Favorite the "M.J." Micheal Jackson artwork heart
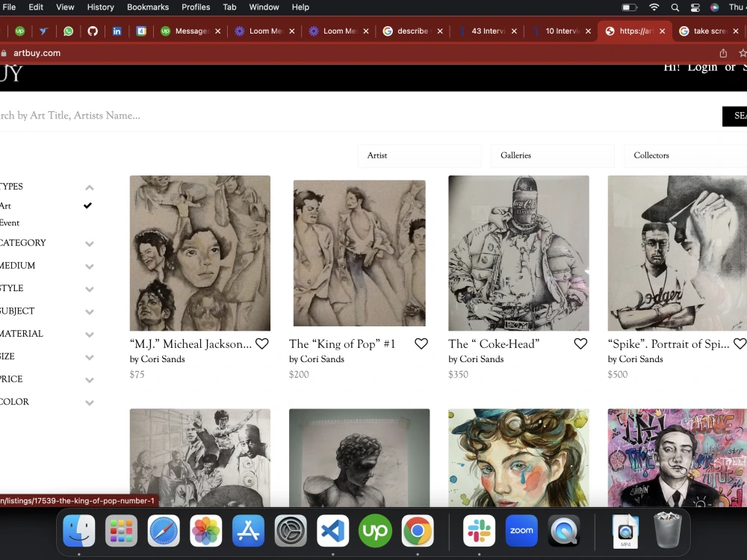This screenshot has height=560, width=747. coord(262,343)
